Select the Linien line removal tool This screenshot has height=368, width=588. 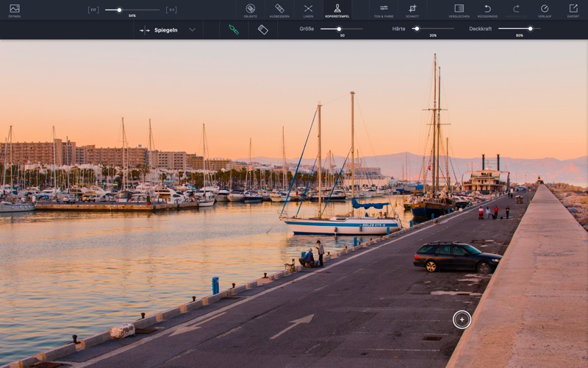(x=308, y=10)
